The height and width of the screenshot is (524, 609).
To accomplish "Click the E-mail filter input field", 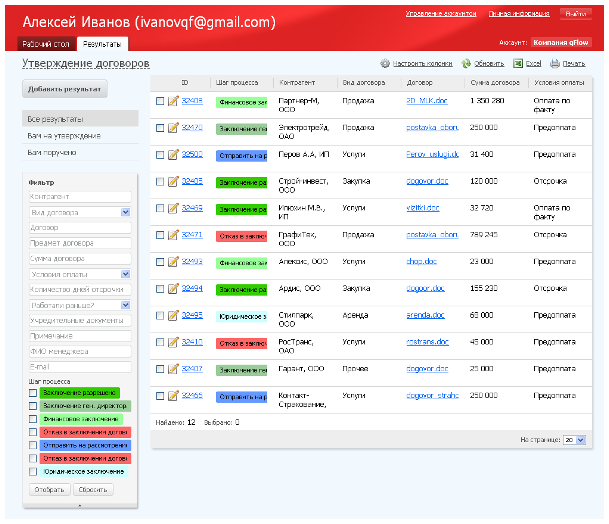I will pyautogui.click(x=80, y=367).
